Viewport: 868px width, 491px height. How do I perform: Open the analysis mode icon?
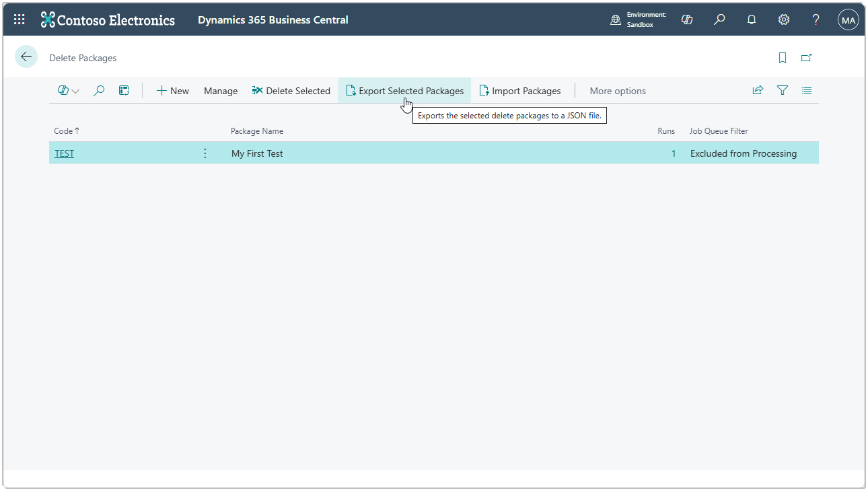[124, 90]
